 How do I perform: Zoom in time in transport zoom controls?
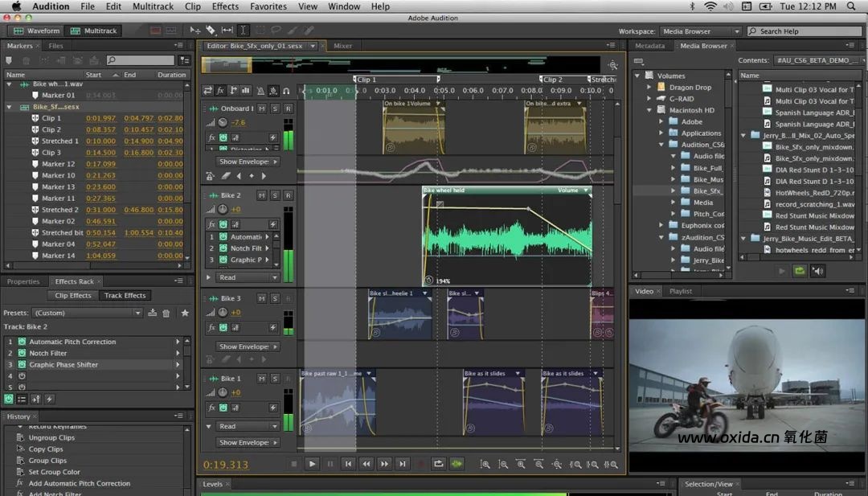[x=521, y=465]
